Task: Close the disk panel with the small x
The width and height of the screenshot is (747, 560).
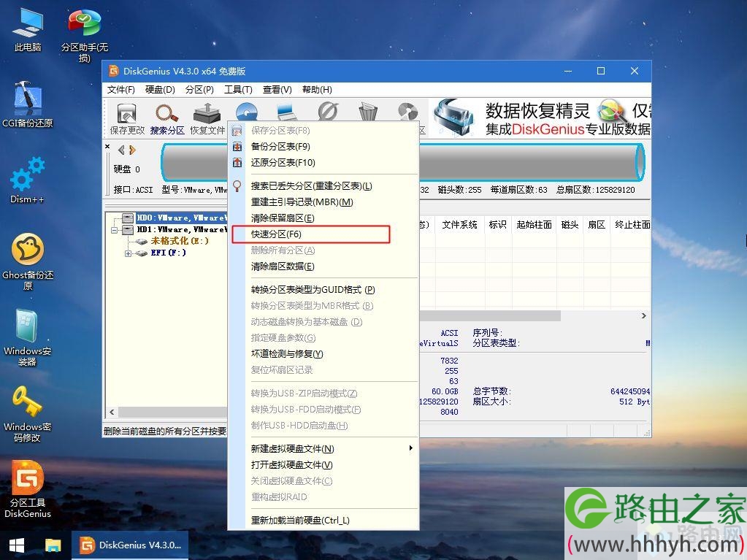Action: click(x=107, y=147)
